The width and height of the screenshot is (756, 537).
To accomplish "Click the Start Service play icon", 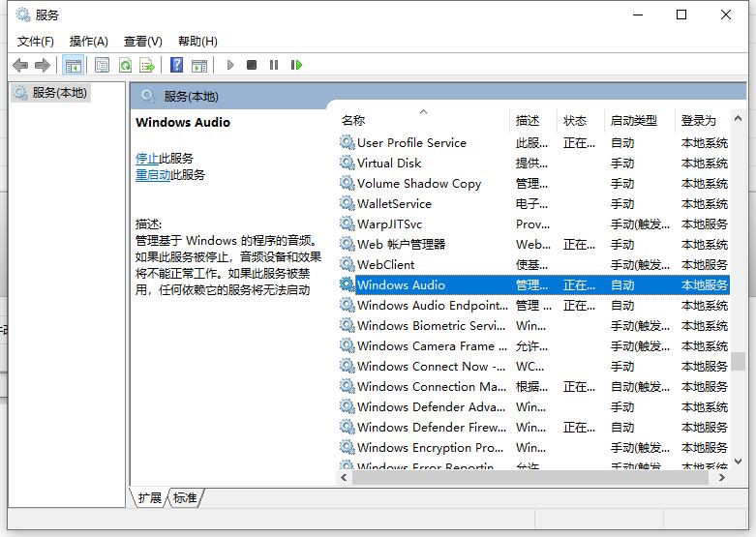I will click(x=230, y=65).
